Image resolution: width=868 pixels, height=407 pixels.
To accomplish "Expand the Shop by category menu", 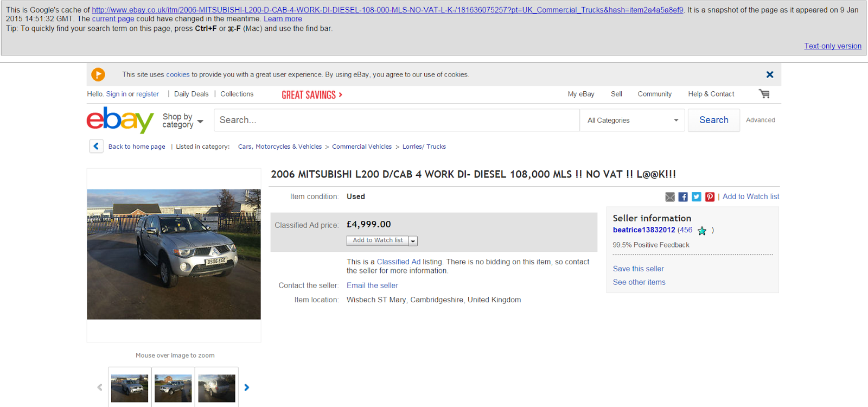I will [183, 120].
